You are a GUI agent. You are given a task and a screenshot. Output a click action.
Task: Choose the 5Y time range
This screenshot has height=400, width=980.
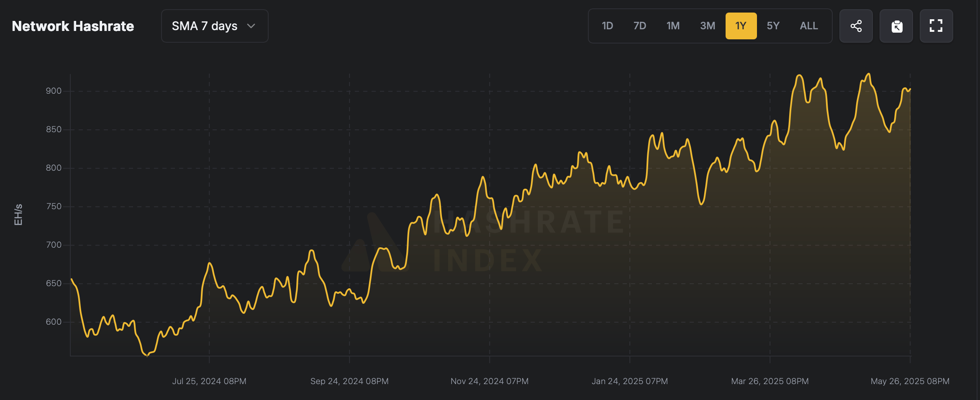click(773, 26)
